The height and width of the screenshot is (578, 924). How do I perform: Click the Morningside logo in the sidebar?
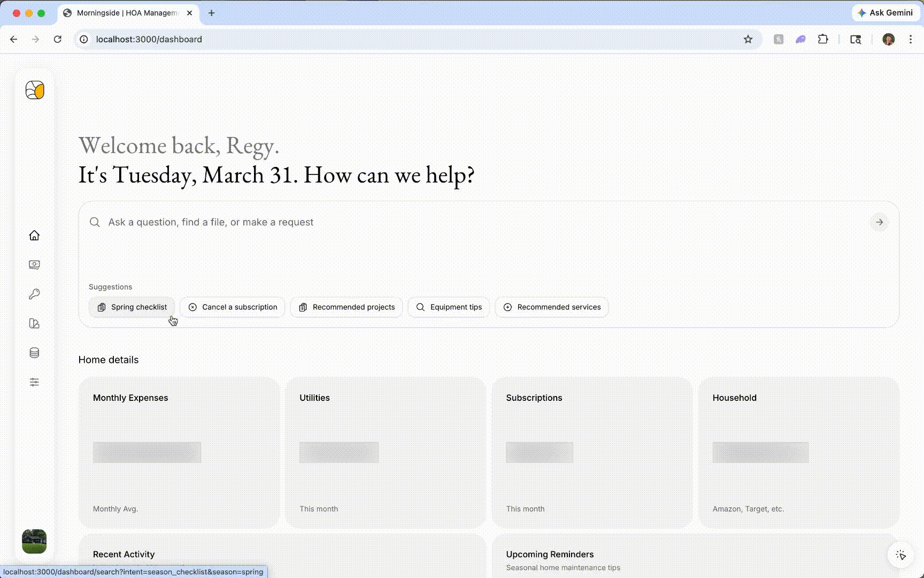[35, 90]
